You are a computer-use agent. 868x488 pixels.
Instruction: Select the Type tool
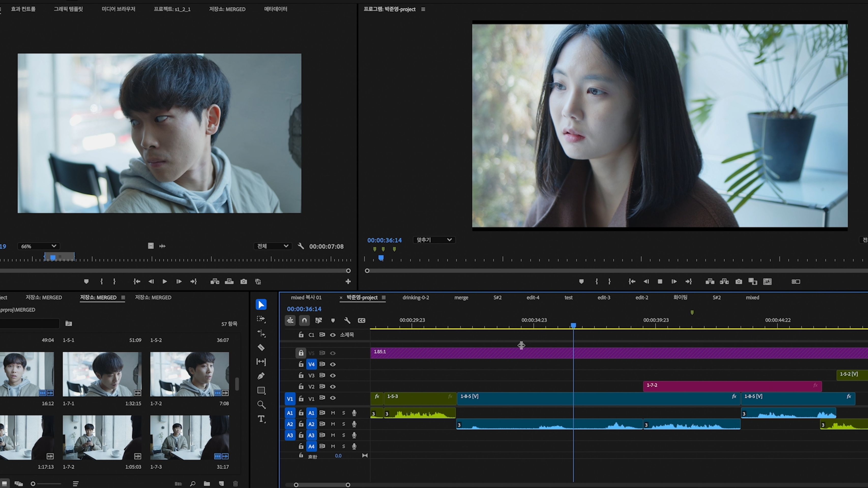pos(261,419)
